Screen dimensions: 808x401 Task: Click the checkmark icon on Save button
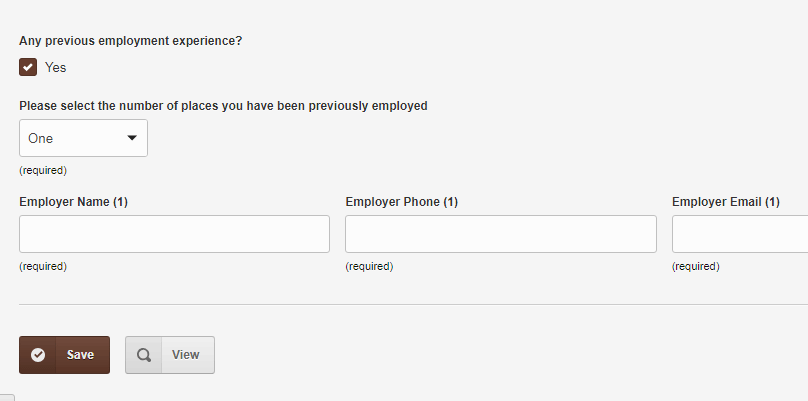pyautogui.click(x=38, y=355)
